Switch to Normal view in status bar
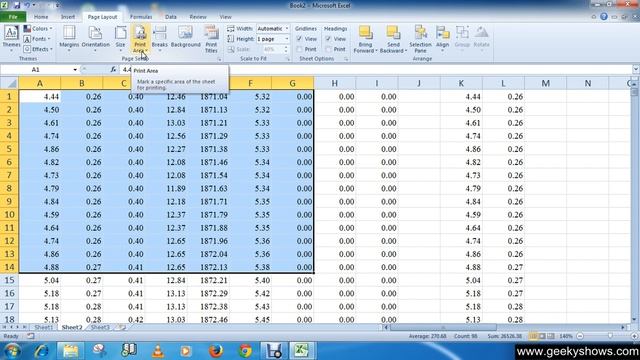Viewport: 640px width, 360px height. tap(533, 336)
